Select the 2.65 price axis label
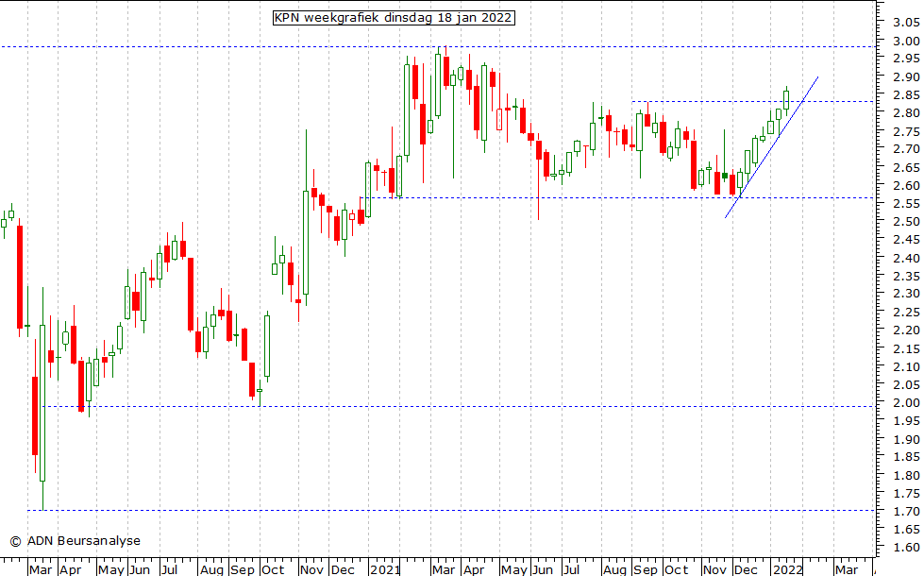The image size is (924, 576). (906, 167)
